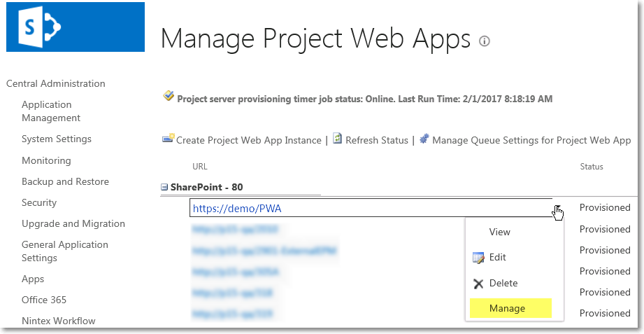Screen dimensions: 644x334
Task: Click Create Project Web App Instance link
Action: point(249,140)
